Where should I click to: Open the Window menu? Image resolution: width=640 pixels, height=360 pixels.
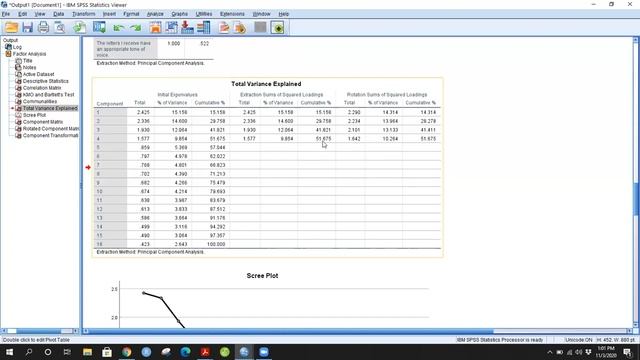pos(261,14)
